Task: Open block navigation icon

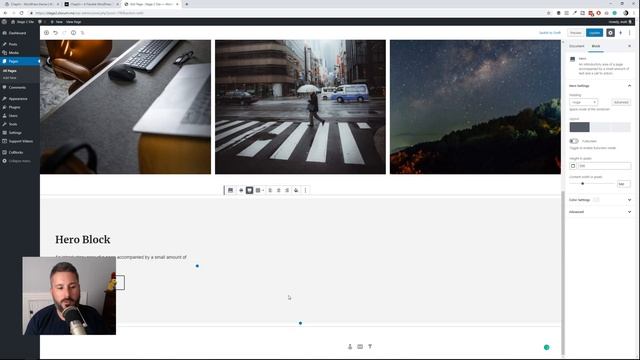Action: [x=82, y=33]
